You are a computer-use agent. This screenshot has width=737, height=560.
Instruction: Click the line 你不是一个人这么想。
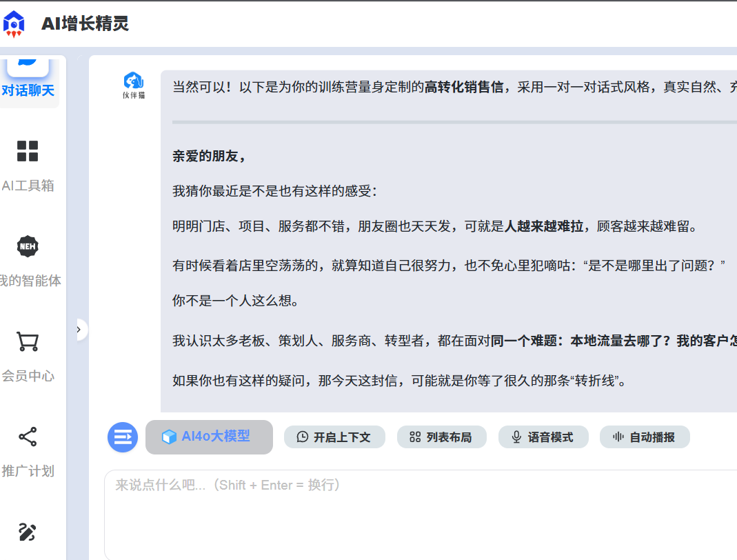tap(236, 301)
